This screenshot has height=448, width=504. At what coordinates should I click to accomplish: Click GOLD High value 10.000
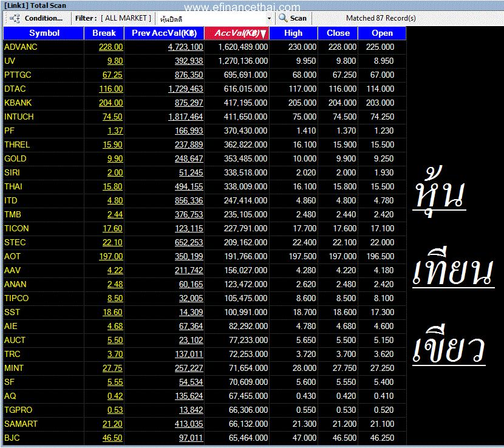pyautogui.click(x=305, y=159)
